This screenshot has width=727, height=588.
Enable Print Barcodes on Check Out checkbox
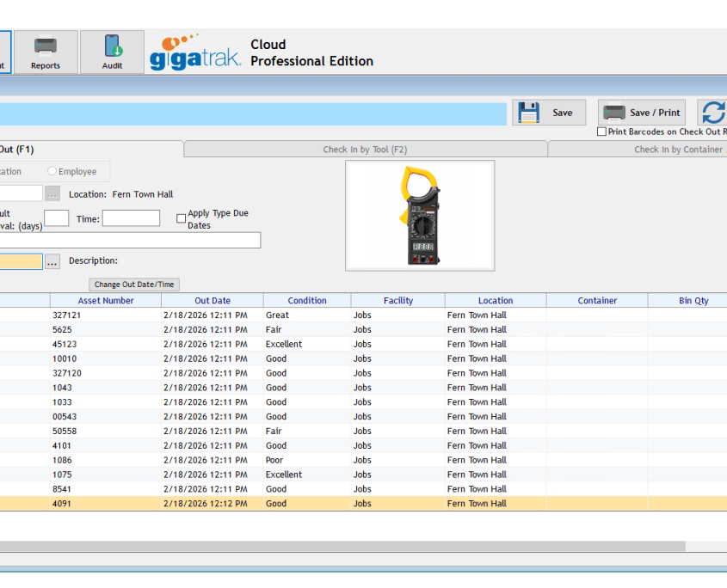click(x=601, y=132)
